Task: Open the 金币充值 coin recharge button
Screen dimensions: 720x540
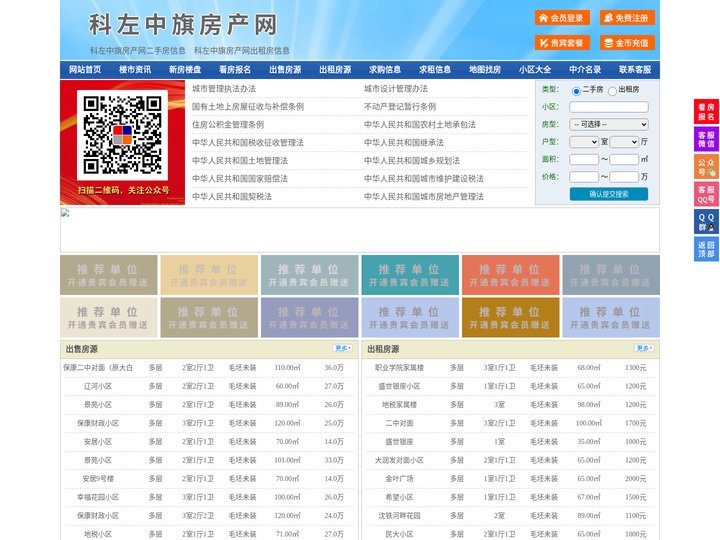Action: [x=627, y=43]
